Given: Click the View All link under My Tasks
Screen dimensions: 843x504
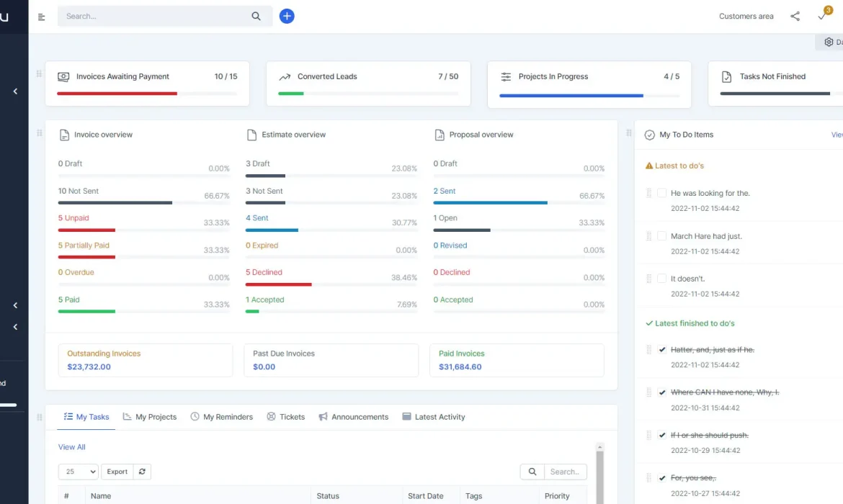Looking at the screenshot, I should coord(71,446).
